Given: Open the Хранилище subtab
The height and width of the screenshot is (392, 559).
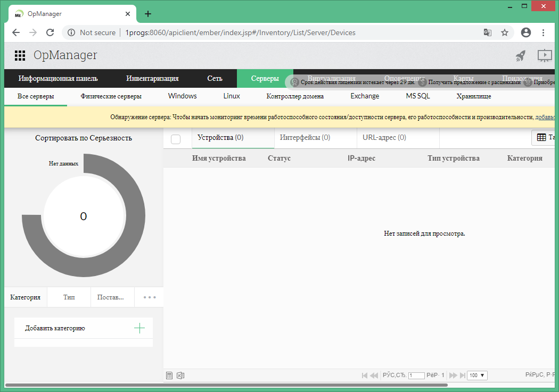Looking at the screenshot, I should [x=474, y=96].
